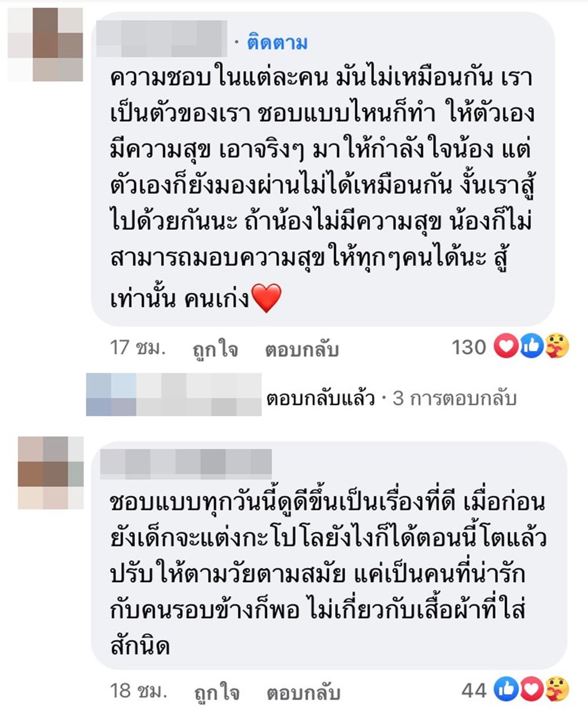
Task: Open the first commenter's blurred name link
Action: pyautogui.click(x=162, y=39)
